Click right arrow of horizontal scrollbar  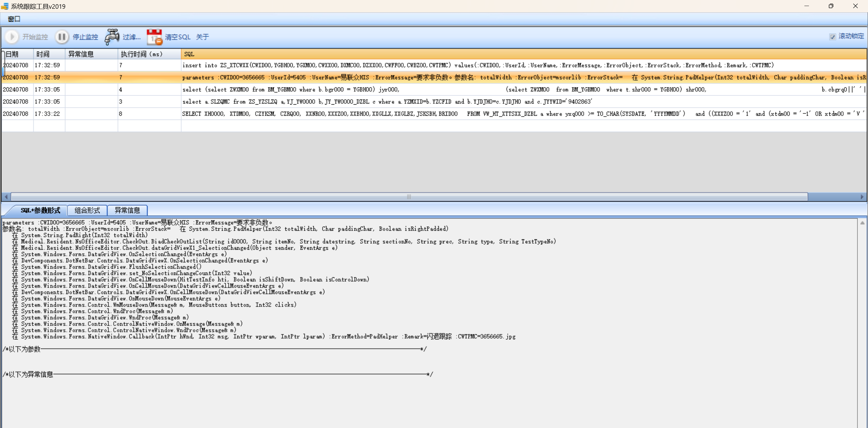[862, 197]
